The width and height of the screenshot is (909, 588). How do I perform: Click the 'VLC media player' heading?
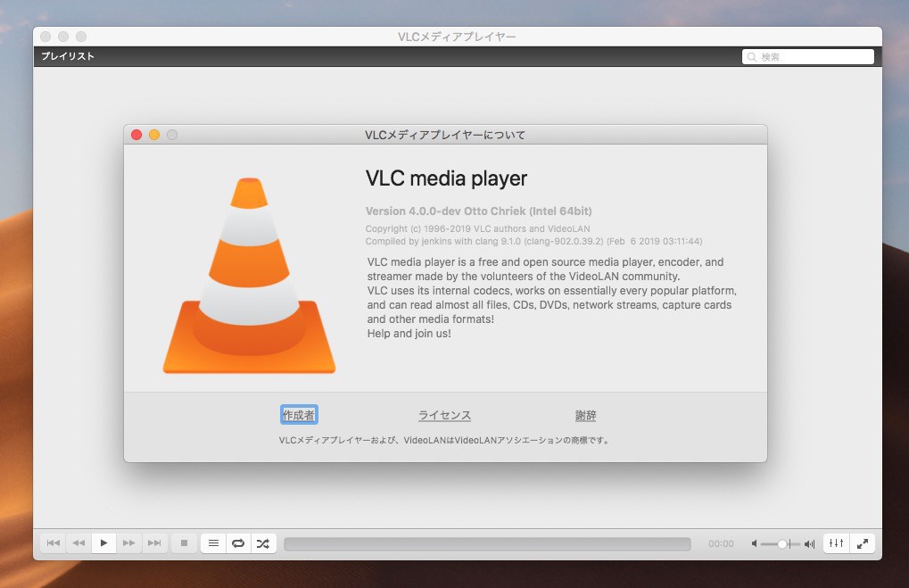[446, 178]
